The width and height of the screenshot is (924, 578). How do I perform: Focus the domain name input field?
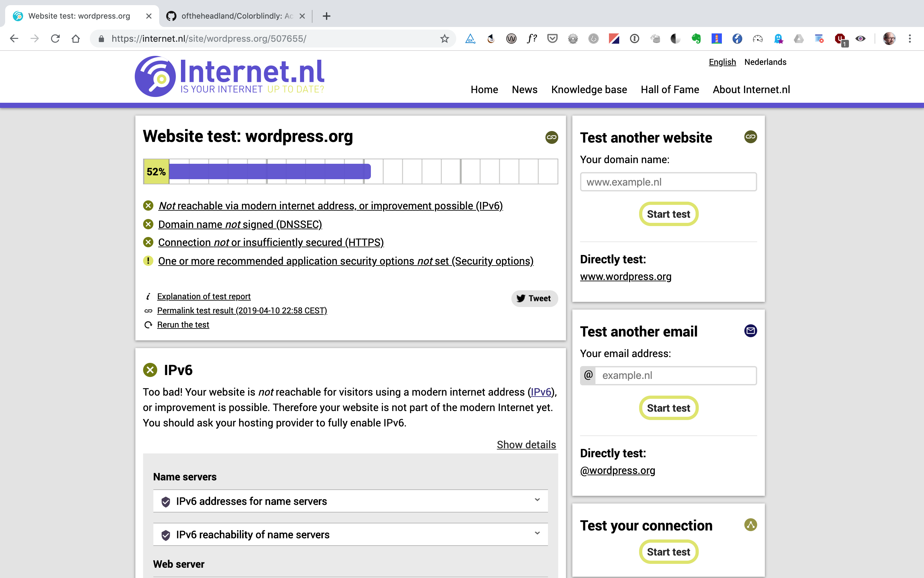point(668,182)
